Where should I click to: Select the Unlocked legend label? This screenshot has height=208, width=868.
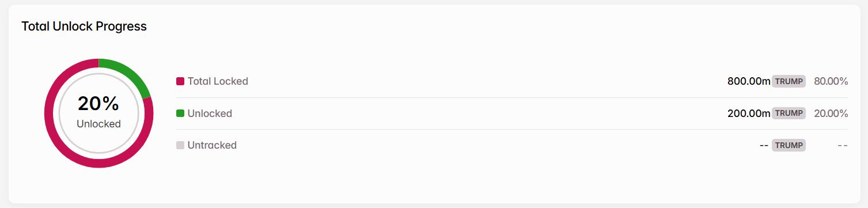(210, 114)
